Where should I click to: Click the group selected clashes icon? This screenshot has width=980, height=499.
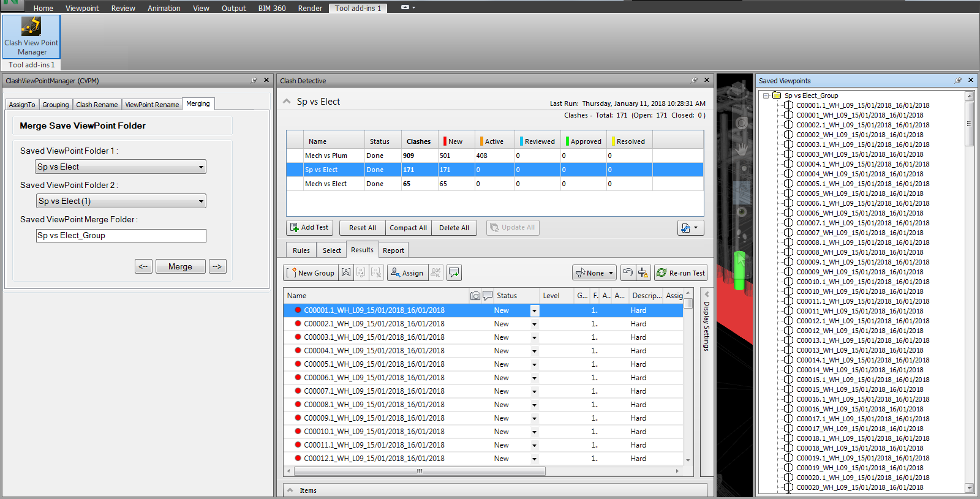coord(346,273)
